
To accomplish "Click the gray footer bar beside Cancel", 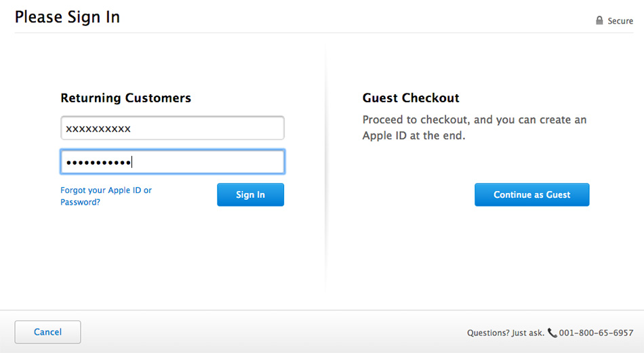I will click(271, 332).
